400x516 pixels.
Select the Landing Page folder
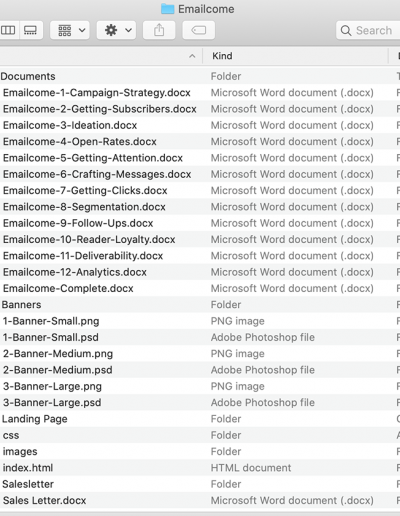click(200, 419)
